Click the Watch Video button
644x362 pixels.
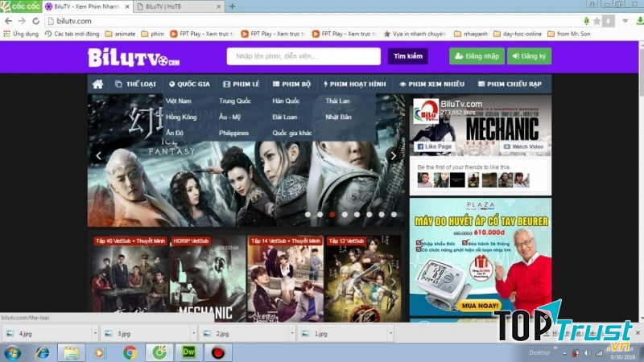pyautogui.click(x=524, y=146)
